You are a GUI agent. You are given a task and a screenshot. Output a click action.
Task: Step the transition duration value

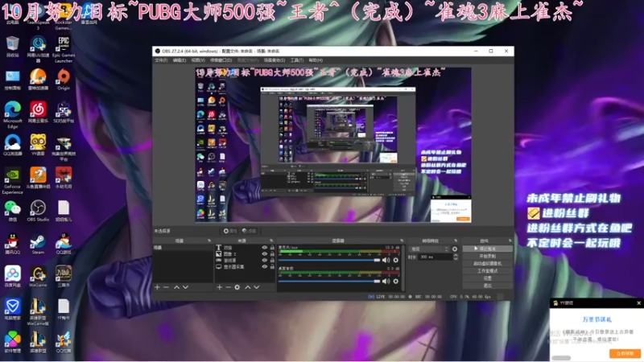(x=456, y=257)
